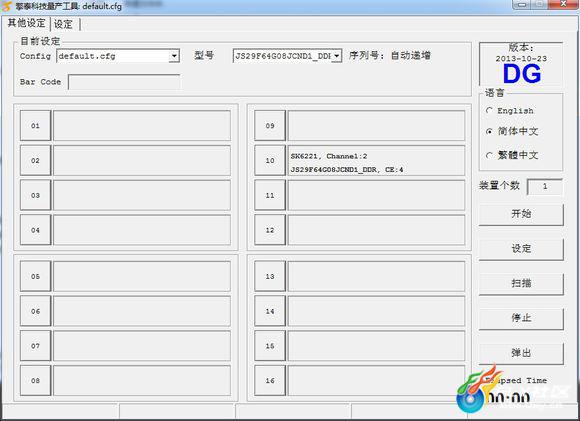580x421 pixels.
Task: Switch to the 其他设定 tab
Action: (x=26, y=23)
